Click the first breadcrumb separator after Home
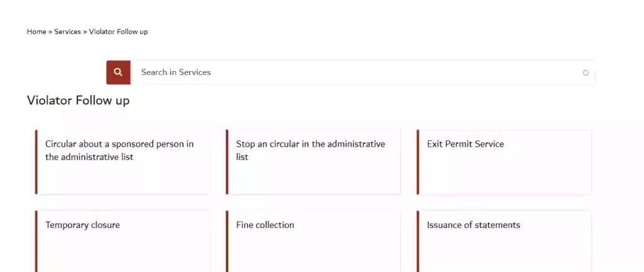644x272 pixels. (50, 31)
